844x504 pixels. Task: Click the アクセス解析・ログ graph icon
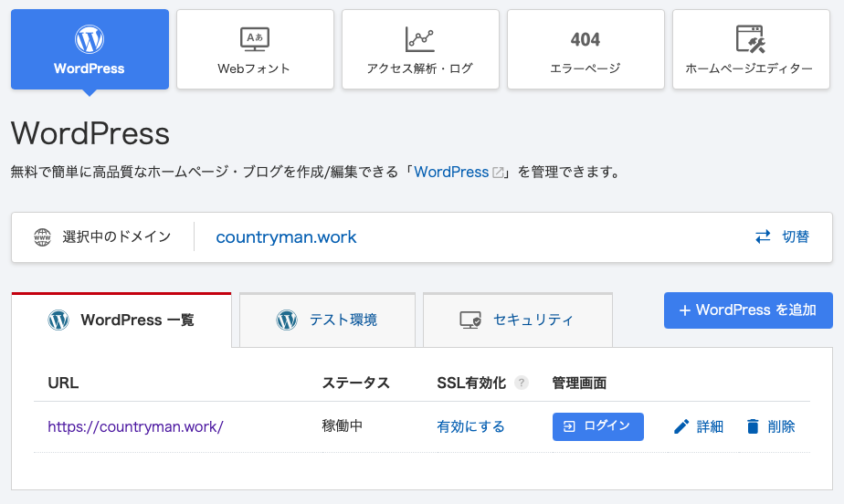coord(420,39)
